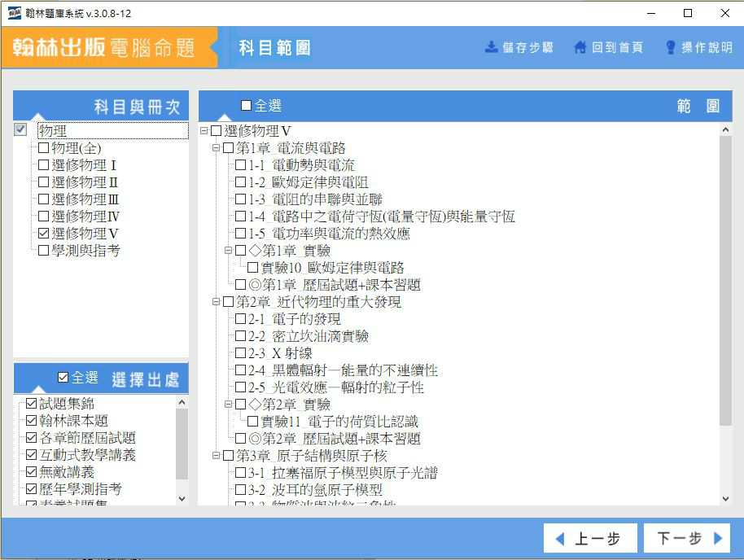Screen dimensions: 744x560
Task: Check 第2章 近代物理的重大發現 checkbox
Action: 228,301
